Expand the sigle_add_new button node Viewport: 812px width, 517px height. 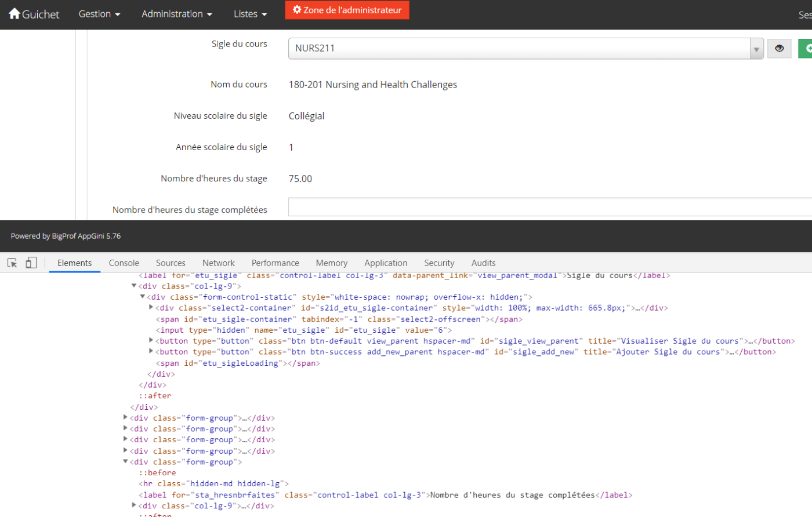pyautogui.click(x=151, y=352)
